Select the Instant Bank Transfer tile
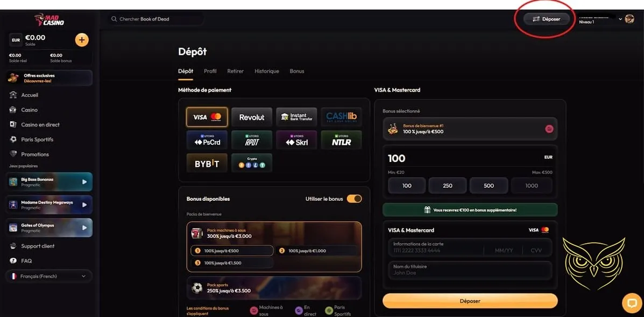The height and width of the screenshot is (317, 644). click(296, 117)
